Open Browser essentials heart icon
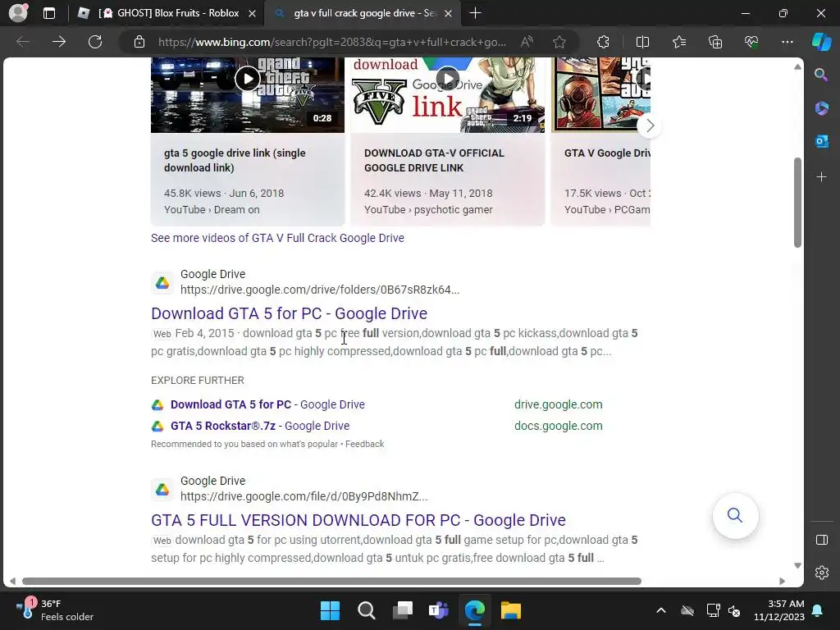Screen dimensions: 840x630 pyautogui.click(x=751, y=42)
